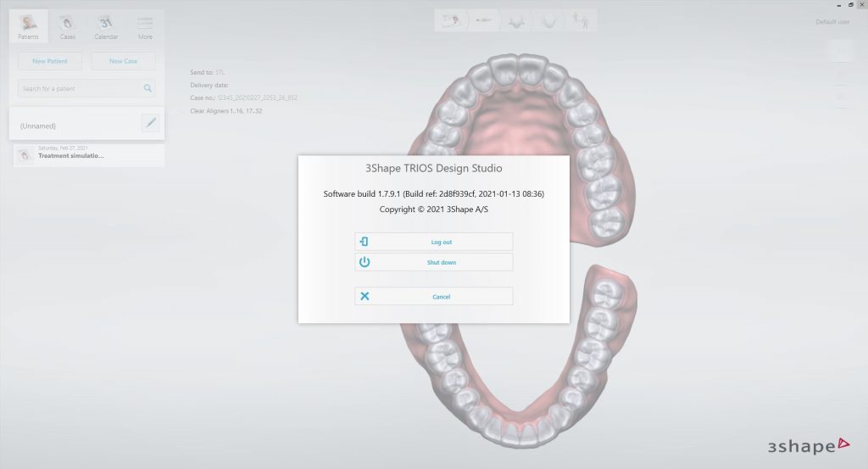The width and height of the screenshot is (868, 469).
Task: Open the third workflow step jaw icon
Action: [x=516, y=20]
